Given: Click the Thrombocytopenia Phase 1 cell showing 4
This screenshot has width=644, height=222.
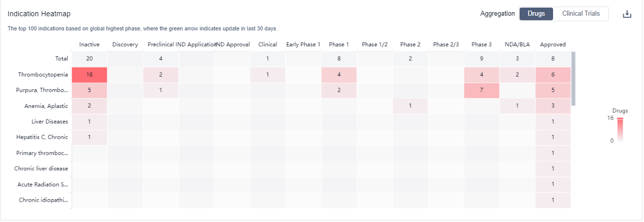Looking at the screenshot, I should 339,75.
